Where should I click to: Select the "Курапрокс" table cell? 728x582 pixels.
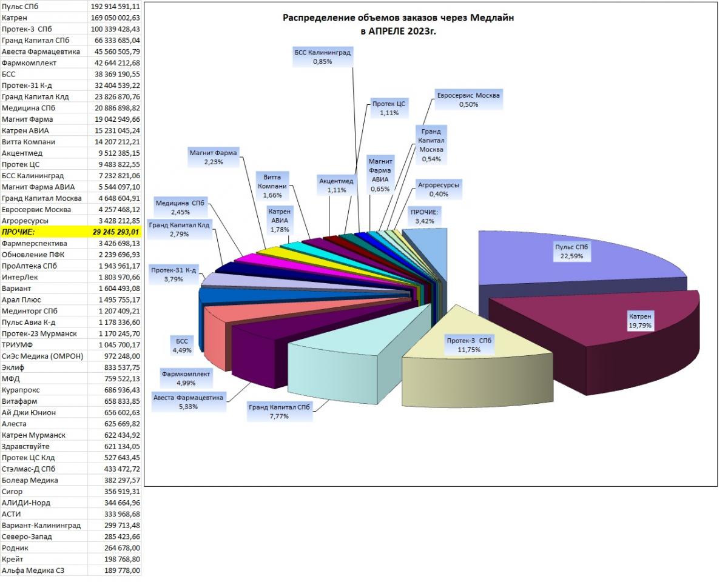click(44, 390)
